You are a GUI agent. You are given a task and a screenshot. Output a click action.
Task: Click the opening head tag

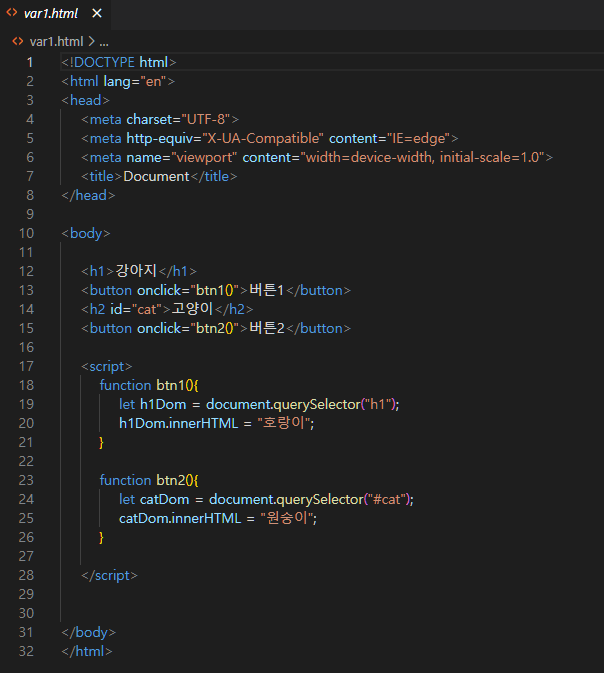point(85,100)
